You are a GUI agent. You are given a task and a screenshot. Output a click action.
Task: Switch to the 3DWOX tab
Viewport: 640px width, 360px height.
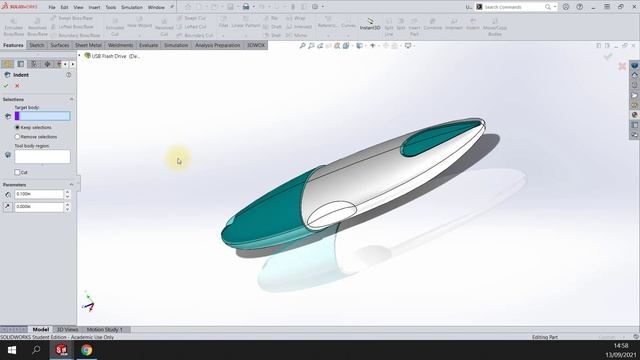256,45
